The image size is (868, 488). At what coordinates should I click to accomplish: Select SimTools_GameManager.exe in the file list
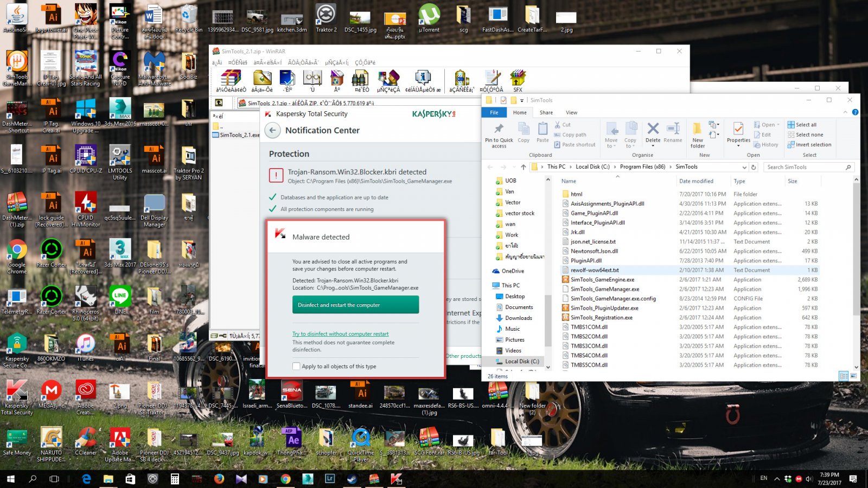(x=605, y=289)
